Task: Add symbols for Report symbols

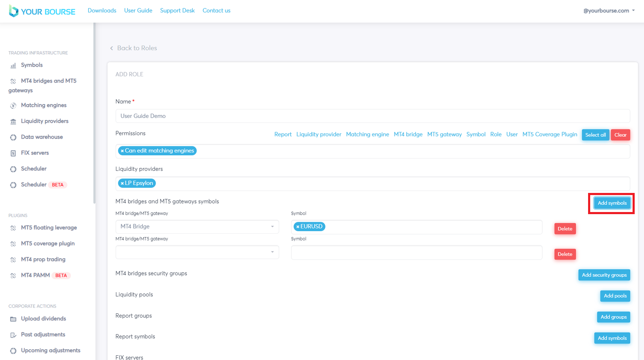Action: (612, 338)
